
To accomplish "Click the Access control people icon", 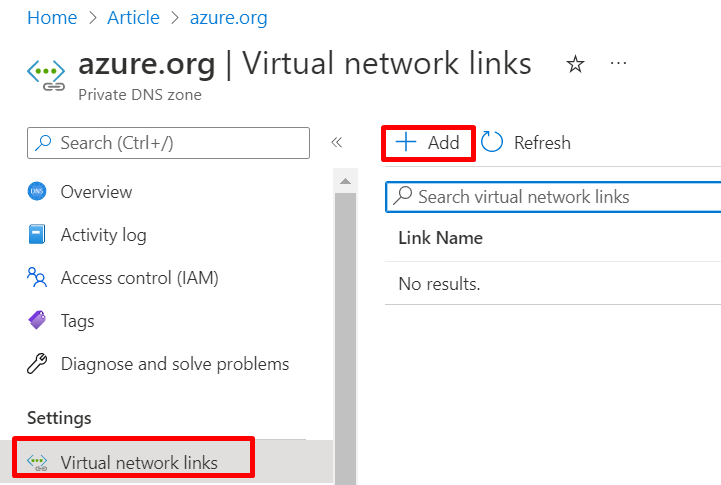I will [x=37, y=277].
